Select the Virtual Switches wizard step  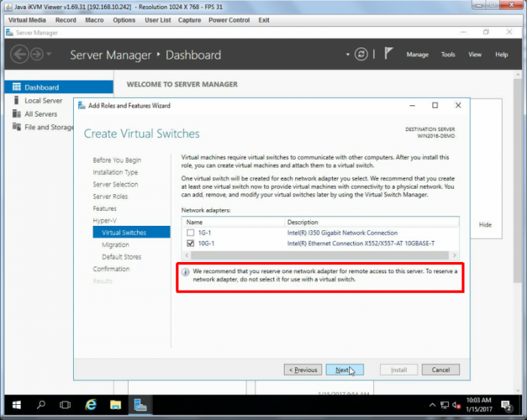pyautogui.click(x=132, y=232)
